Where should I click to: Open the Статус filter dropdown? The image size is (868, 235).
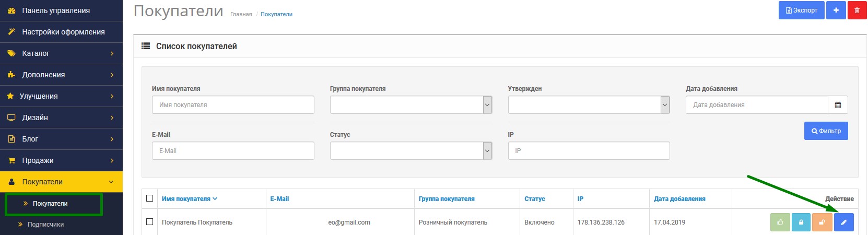410,151
